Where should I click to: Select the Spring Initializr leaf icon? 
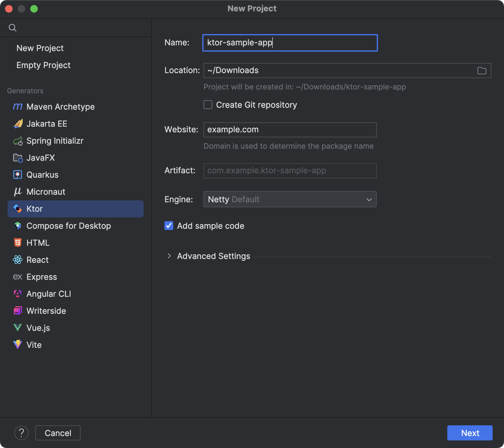(x=18, y=141)
